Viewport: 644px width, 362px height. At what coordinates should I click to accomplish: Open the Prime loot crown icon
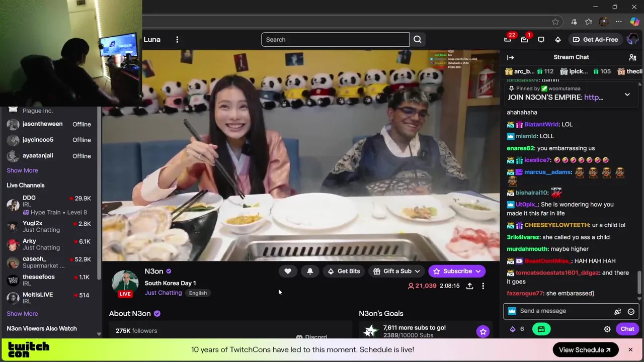[x=508, y=40]
